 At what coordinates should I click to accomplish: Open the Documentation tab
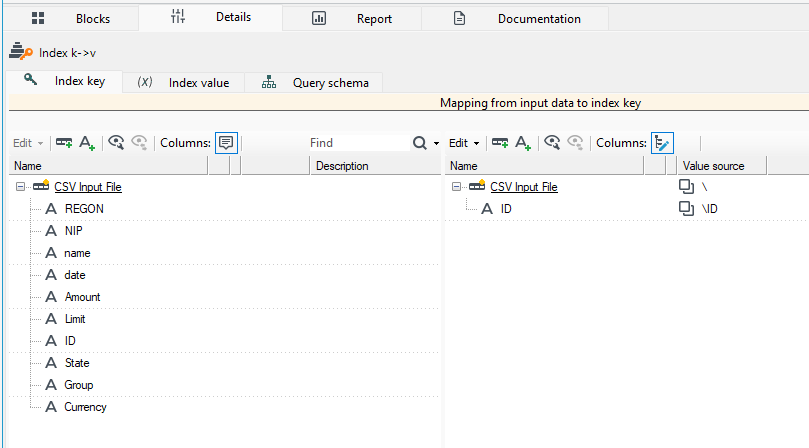(x=515, y=19)
